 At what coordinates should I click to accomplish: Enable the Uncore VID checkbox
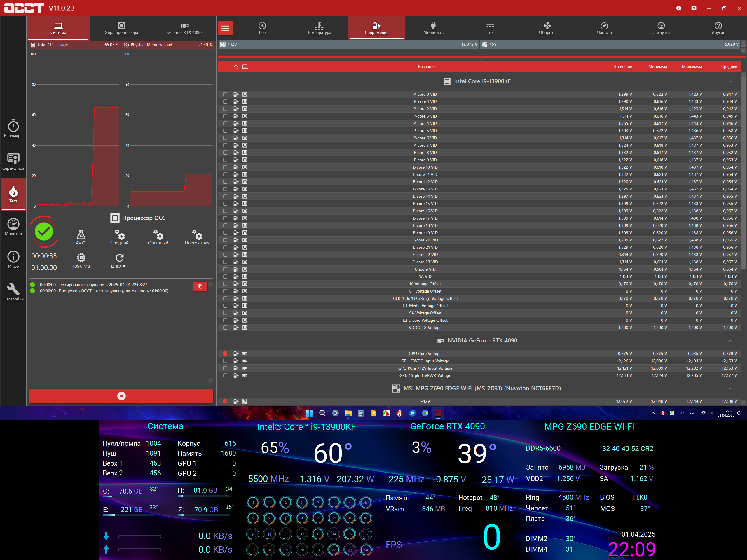click(225, 269)
